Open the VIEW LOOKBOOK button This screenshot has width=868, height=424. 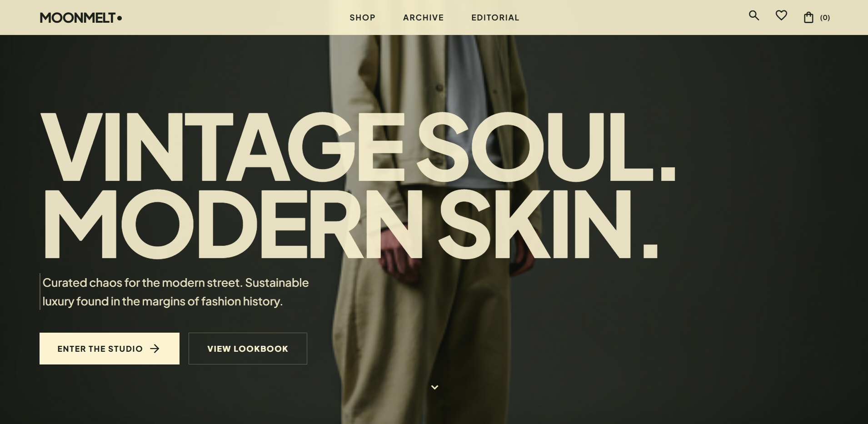point(248,349)
